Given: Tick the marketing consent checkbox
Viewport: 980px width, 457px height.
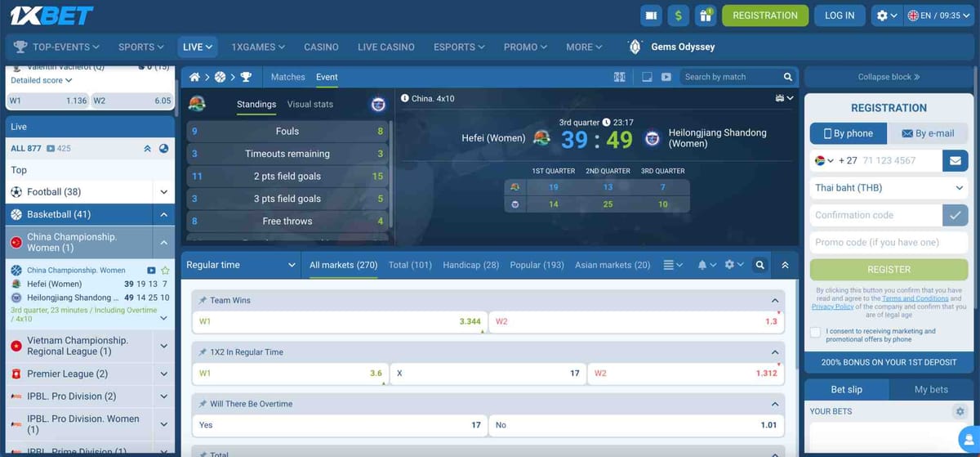Looking at the screenshot, I should pos(815,332).
